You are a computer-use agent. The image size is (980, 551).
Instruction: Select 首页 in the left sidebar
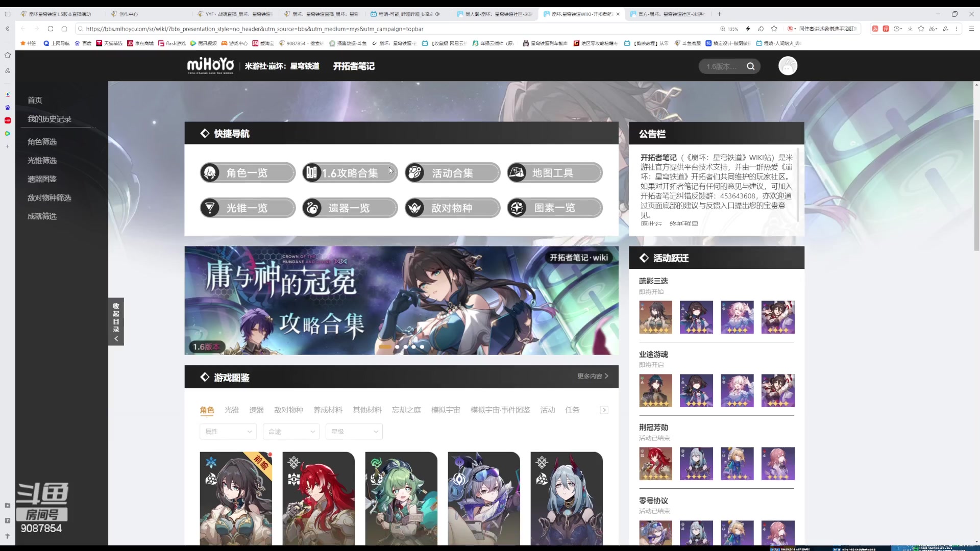[x=35, y=100]
